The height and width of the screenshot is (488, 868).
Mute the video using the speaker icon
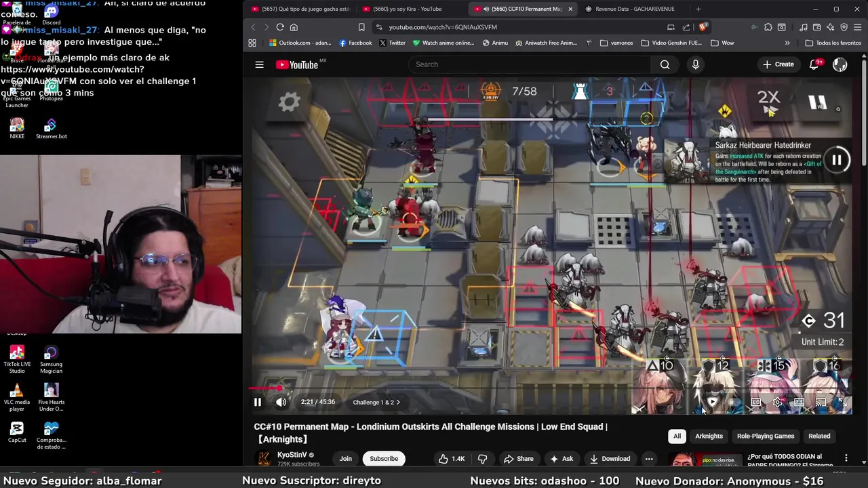pyautogui.click(x=281, y=402)
